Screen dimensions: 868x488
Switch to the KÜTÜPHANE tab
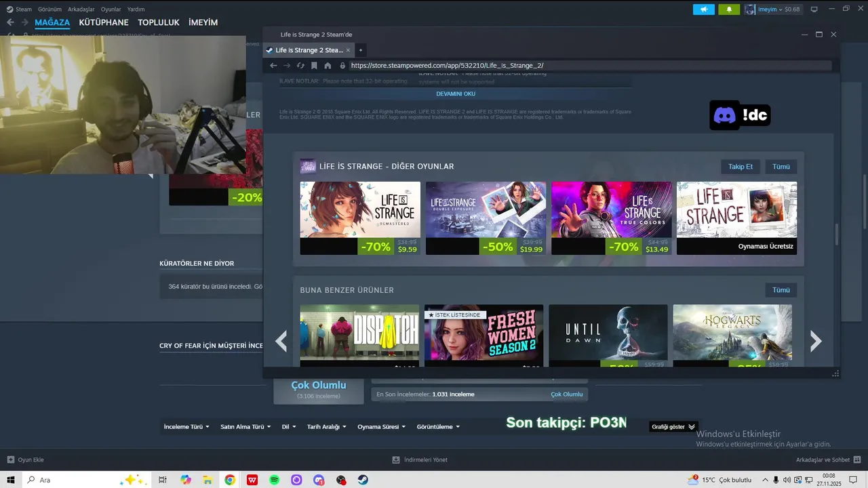(x=104, y=22)
